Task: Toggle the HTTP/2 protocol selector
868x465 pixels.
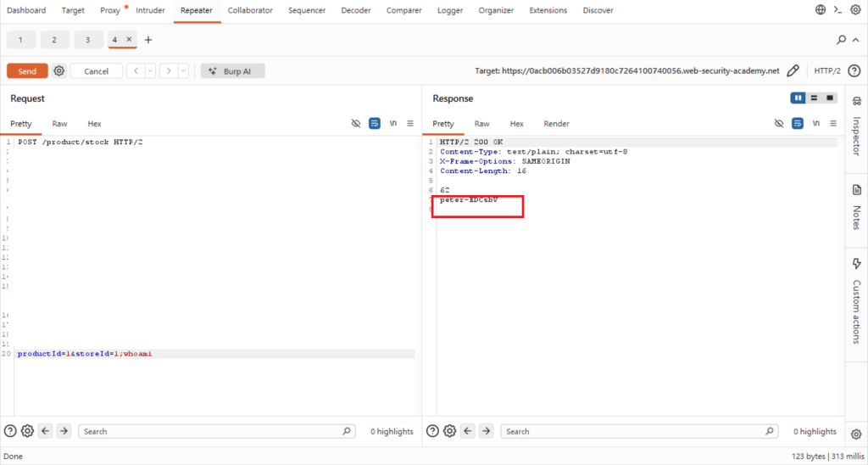Action: click(x=827, y=71)
